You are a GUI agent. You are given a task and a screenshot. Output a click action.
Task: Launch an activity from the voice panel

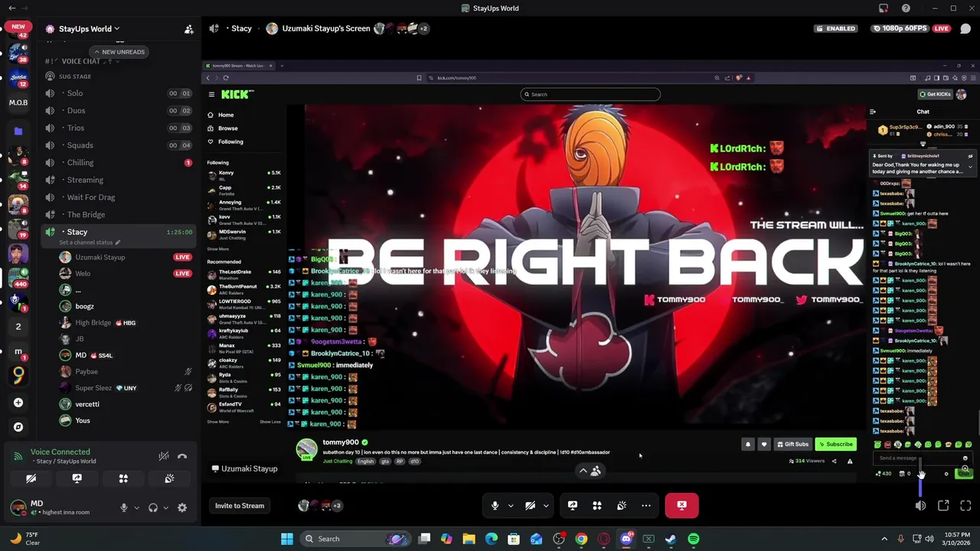pyautogui.click(x=123, y=478)
